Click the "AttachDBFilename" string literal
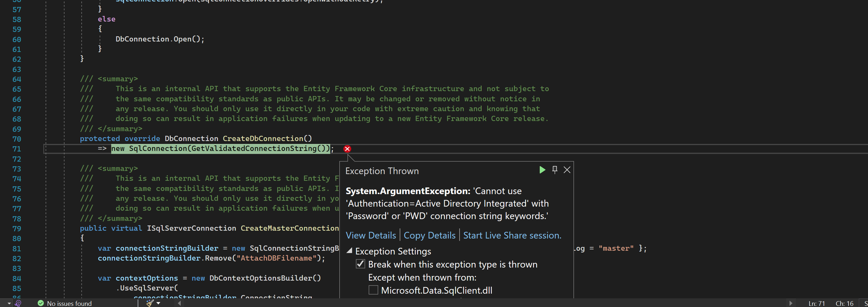 tap(276, 258)
